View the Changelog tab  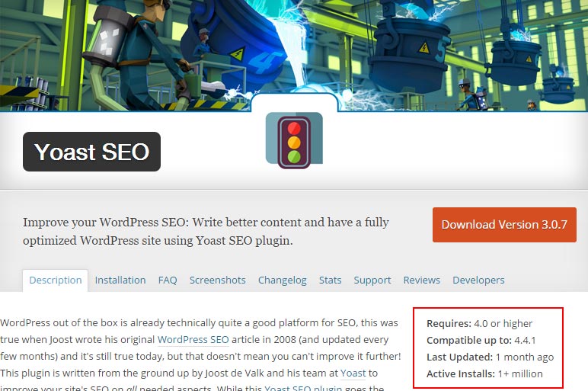click(283, 280)
